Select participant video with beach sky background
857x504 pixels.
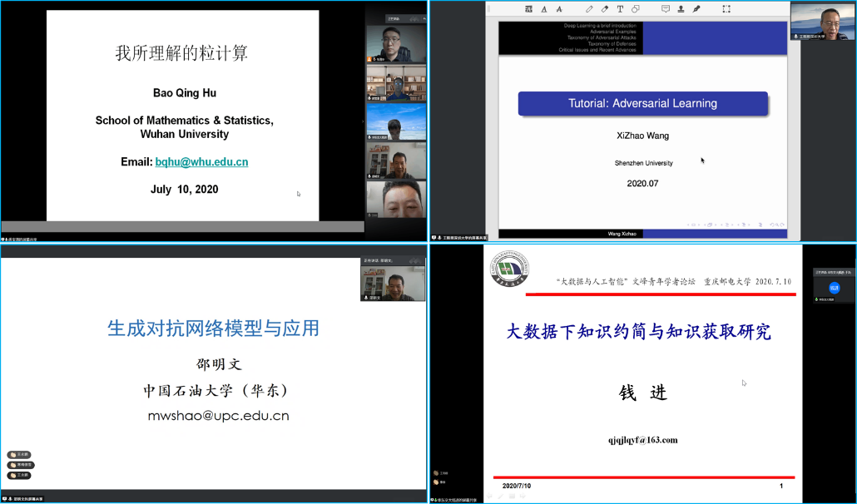pos(396,122)
